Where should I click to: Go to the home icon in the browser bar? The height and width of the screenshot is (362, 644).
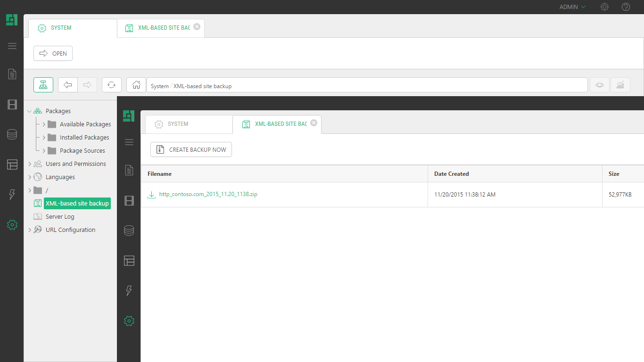pos(136,85)
